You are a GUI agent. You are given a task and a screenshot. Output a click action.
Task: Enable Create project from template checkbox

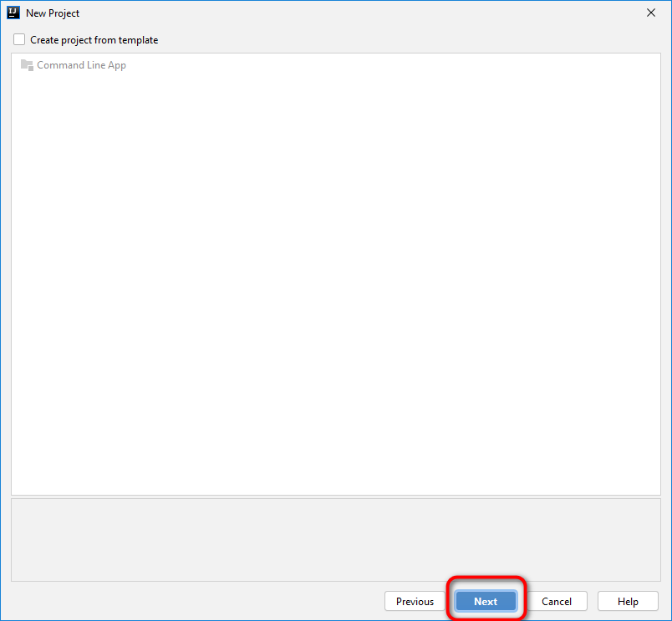coord(19,40)
